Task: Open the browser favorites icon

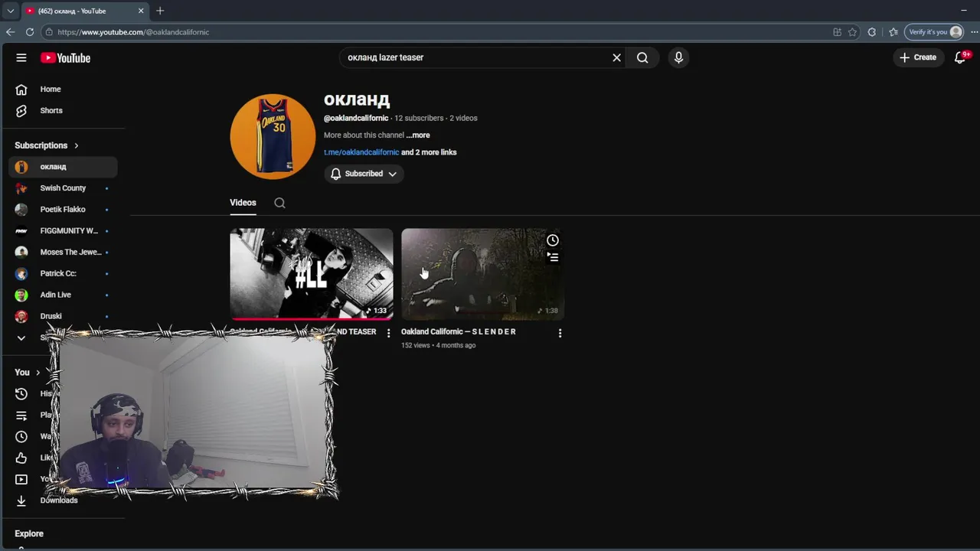Action: coord(893,32)
